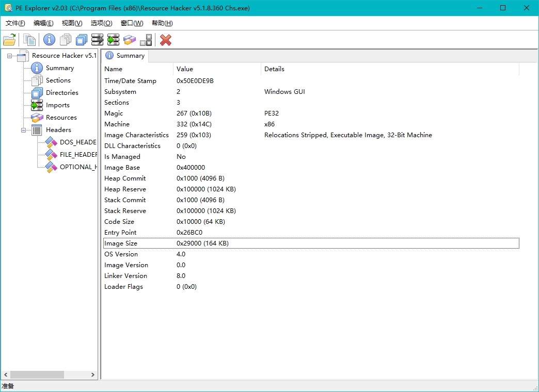Select the Subsystem row
This screenshot has height=392, width=539.
311,92
